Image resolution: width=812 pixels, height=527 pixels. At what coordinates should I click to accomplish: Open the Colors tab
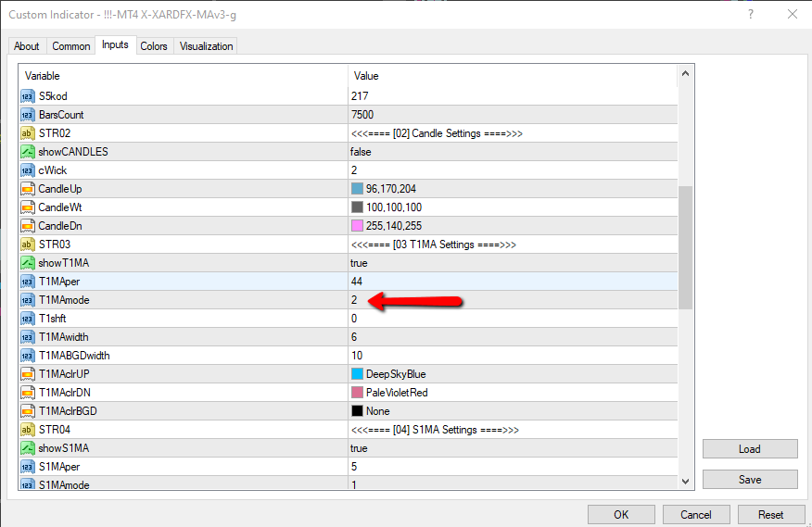click(154, 46)
